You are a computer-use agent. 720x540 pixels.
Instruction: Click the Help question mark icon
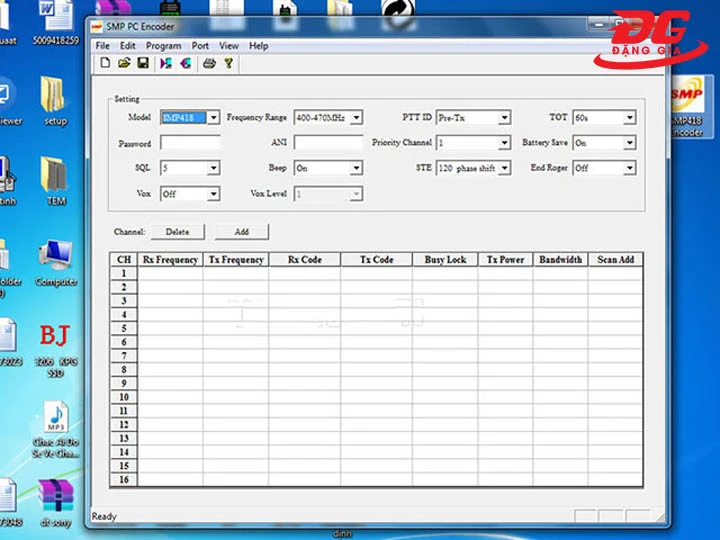[228, 63]
